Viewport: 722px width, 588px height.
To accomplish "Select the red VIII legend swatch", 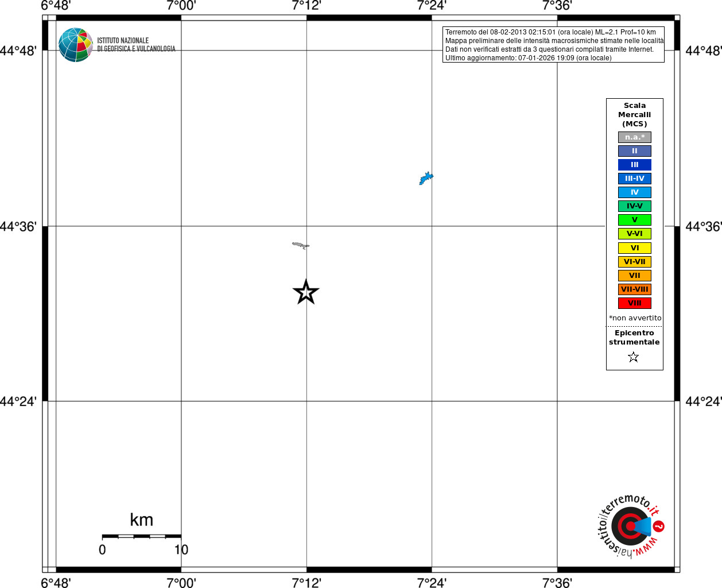I will point(635,303).
